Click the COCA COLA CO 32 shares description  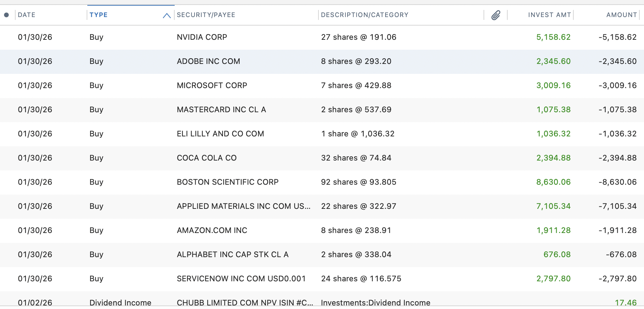pyautogui.click(x=356, y=158)
